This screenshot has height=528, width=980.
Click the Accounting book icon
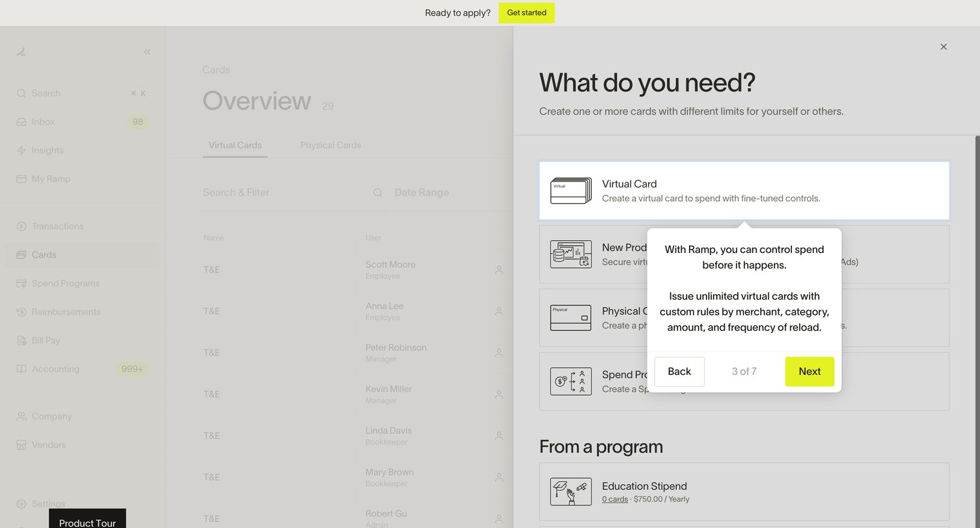[21, 369]
